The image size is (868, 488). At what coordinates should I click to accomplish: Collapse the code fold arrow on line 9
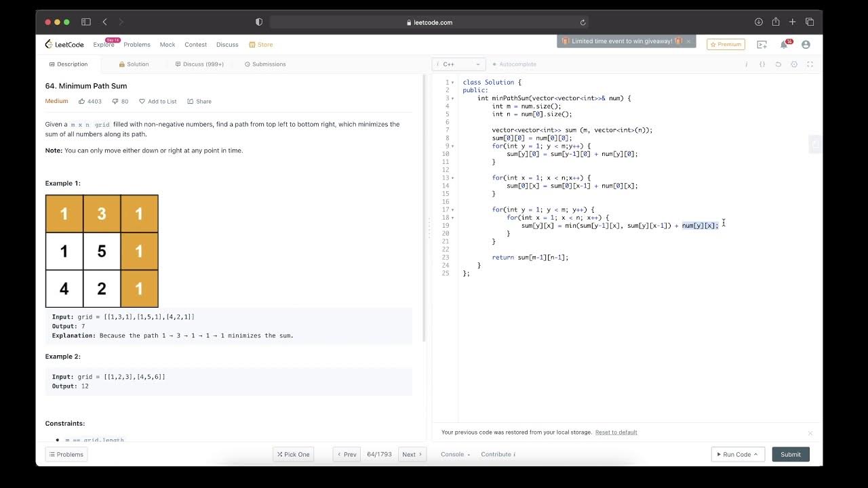pyautogui.click(x=453, y=146)
